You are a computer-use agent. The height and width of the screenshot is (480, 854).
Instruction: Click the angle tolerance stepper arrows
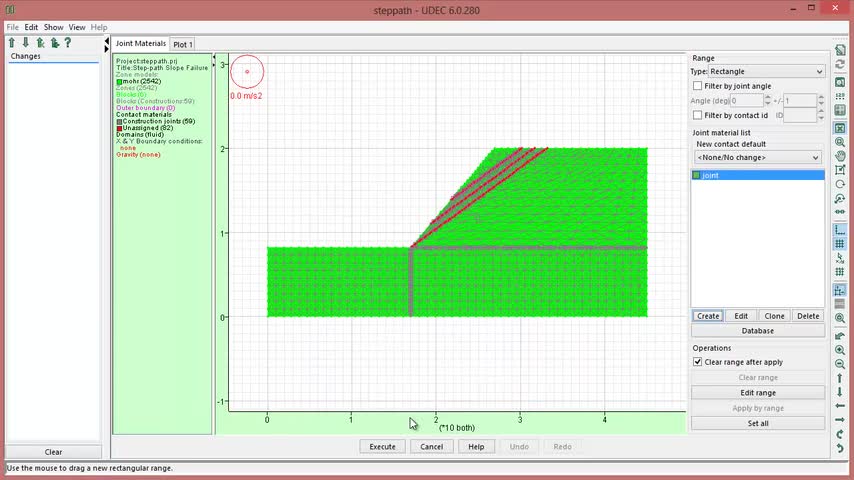(x=821, y=101)
